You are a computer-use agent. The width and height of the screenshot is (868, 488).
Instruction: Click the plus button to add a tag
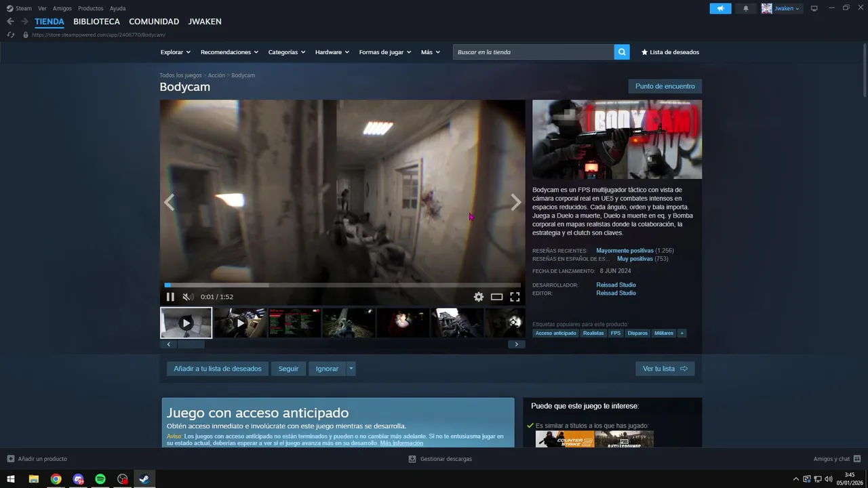coord(682,333)
